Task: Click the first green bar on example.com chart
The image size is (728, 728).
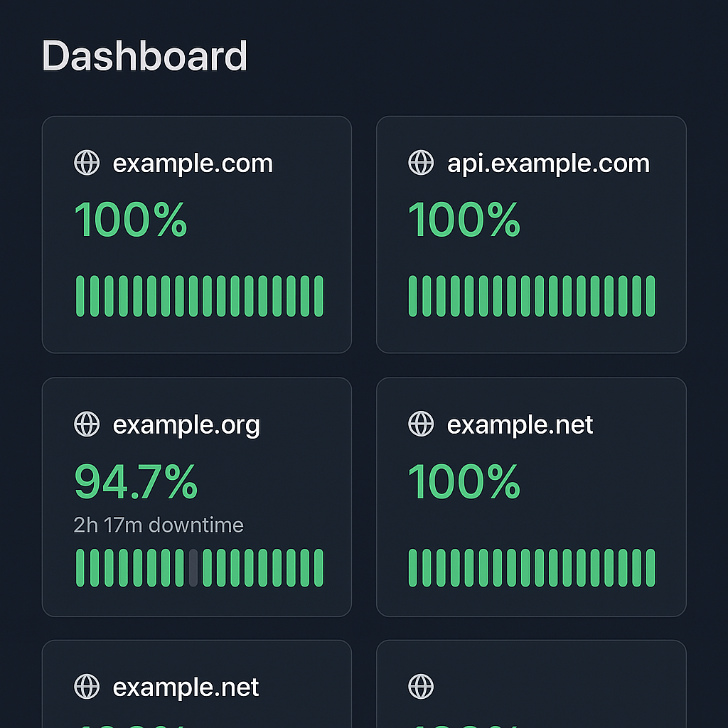Action: pyautogui.click(x=79, y=296)
